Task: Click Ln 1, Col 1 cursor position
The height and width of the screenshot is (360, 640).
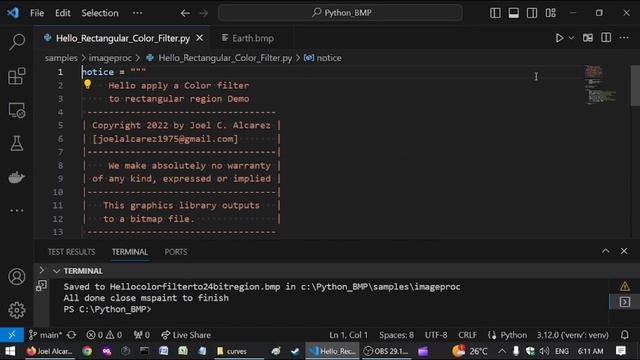Action: [x=348, y=335]
